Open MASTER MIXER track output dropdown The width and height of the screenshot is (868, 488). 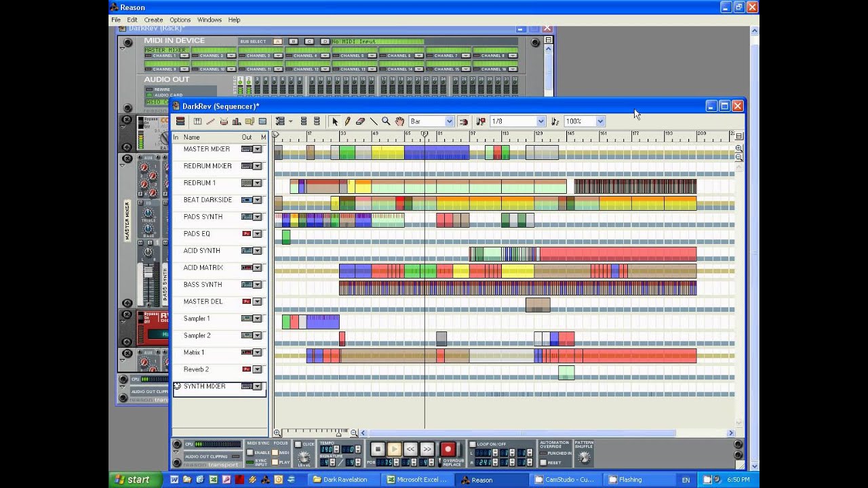pyautogui.click(x=257, y=149)
